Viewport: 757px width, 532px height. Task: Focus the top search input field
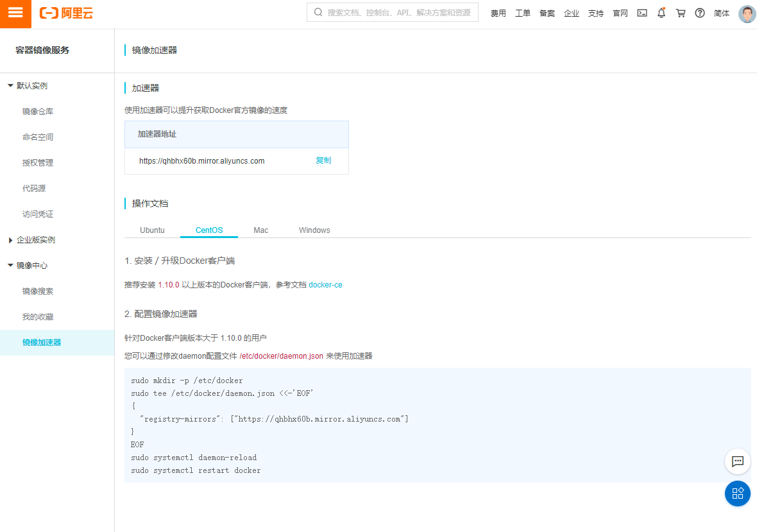[393, 13]
